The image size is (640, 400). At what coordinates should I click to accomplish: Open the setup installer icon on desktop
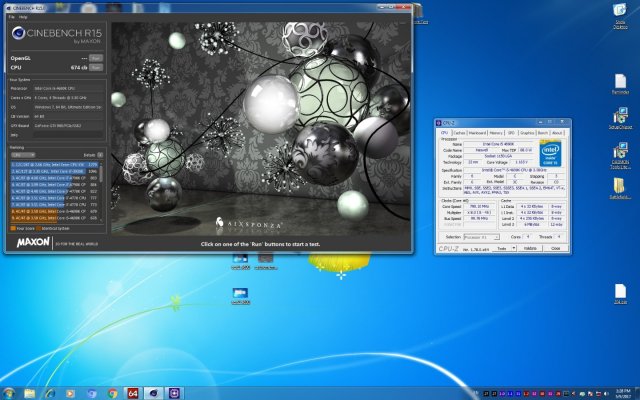[620, 118]
